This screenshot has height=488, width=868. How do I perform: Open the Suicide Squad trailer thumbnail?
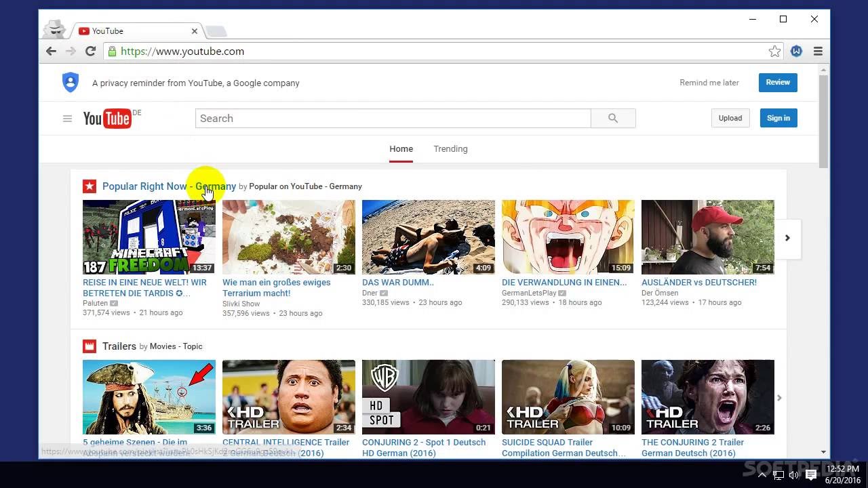568,397
